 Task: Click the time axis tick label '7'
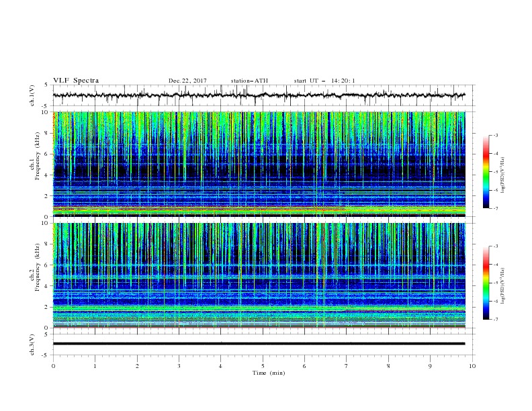coord(347,366)
